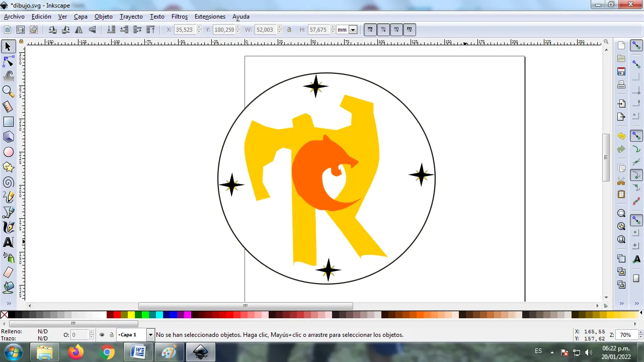644x362 pixels.
Task: Select the Paint bucket tool
Action: pyautogui.click(x=8, y=288)
